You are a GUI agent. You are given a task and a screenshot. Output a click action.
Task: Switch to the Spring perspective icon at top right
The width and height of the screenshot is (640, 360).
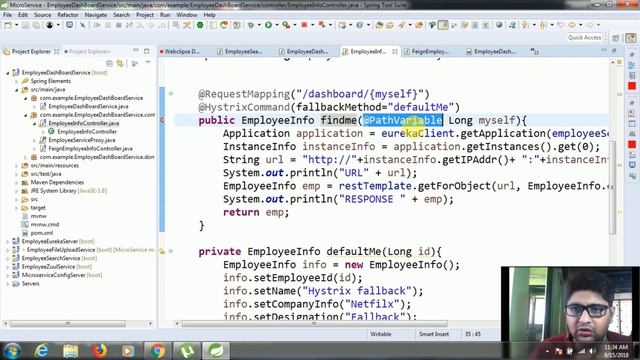631,38
